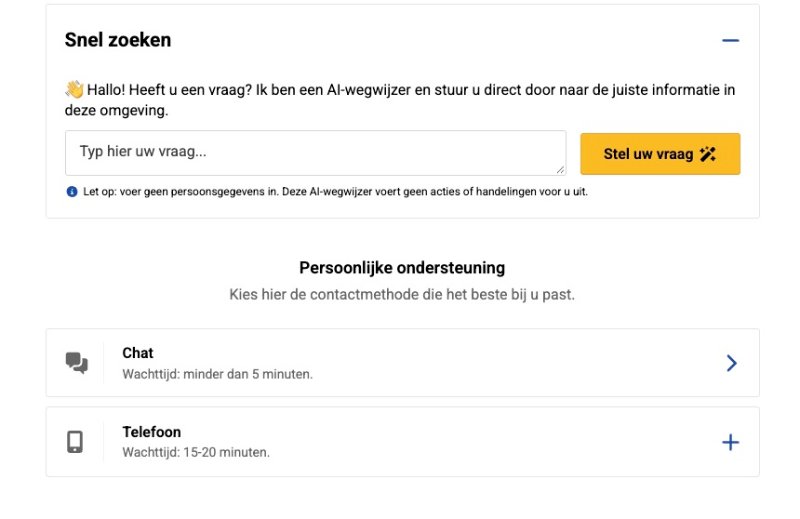The image size is (800, 519).
Task: Click 'Kies hier de contactmethode' subtitle text
Action: tap(402, 294)
